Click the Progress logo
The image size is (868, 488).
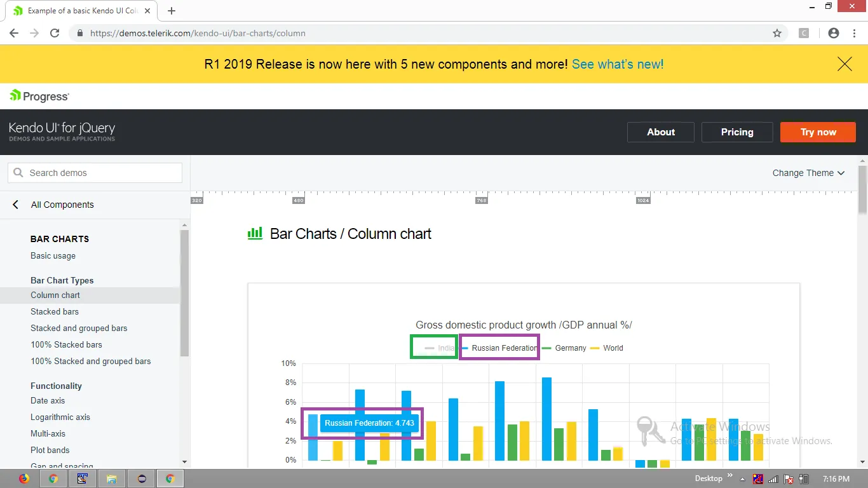point(39,96)
